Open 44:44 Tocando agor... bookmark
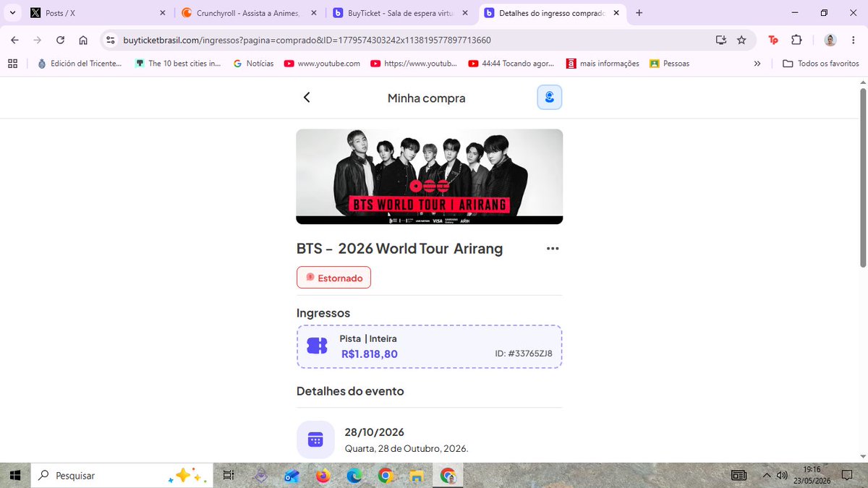The image size is (868, 488). 513,64
